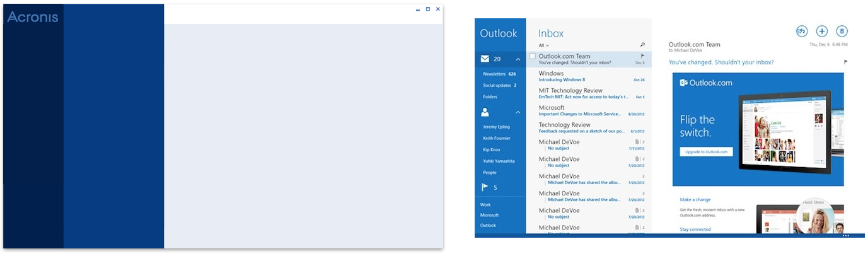Open the All filter dropdown

click(x=543, y=45)
